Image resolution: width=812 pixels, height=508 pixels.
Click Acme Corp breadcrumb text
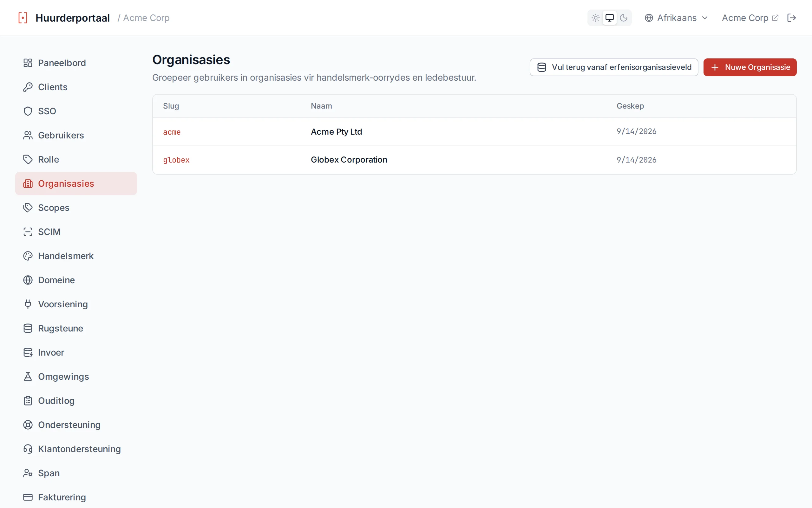point(146,18)
